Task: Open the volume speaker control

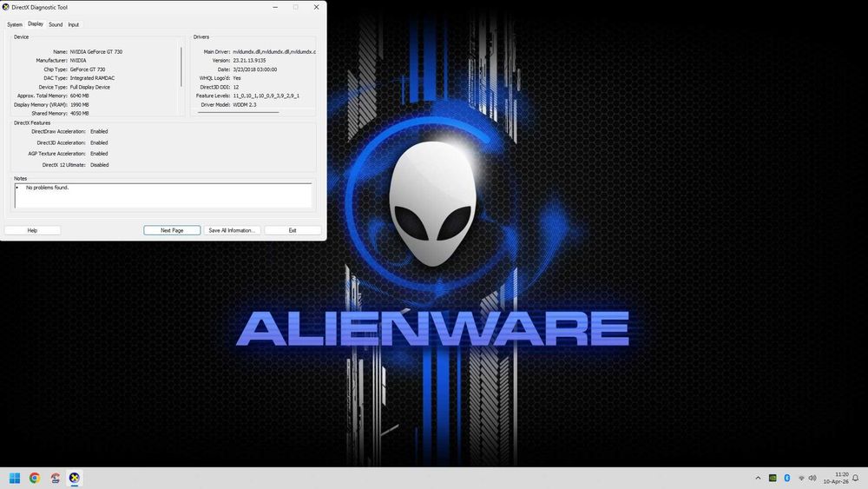Action: (812, 478)
